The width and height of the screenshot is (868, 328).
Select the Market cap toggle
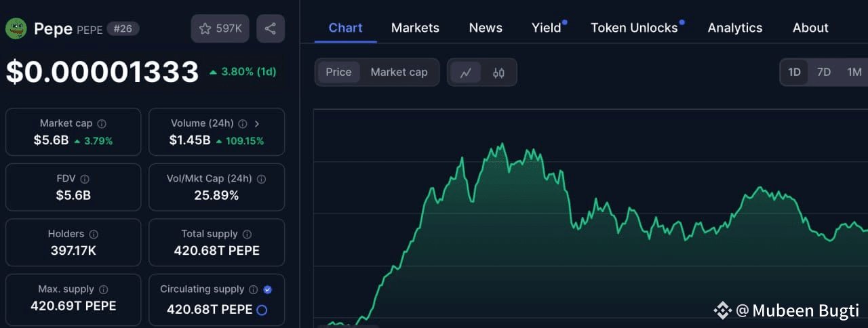click(399, 73)
